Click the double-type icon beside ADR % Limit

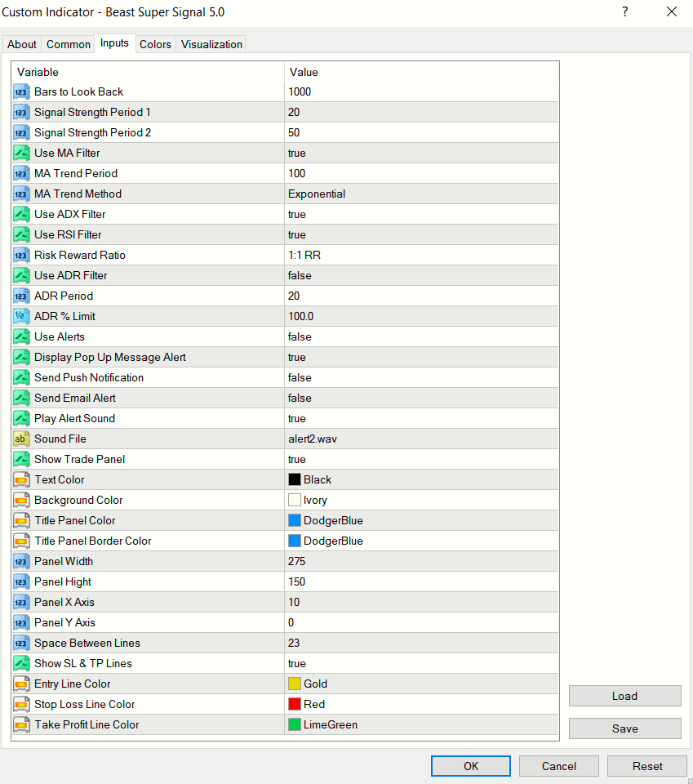(21, 317)
